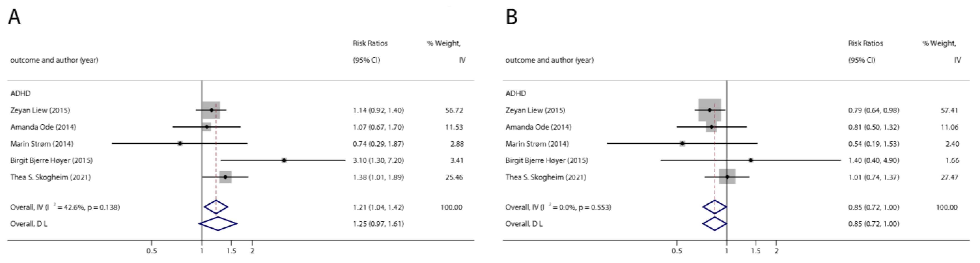This screenshot has height=263, width=980.
Task: Click the 0.5 axis tick label in panel A
Action: [151, 251]
